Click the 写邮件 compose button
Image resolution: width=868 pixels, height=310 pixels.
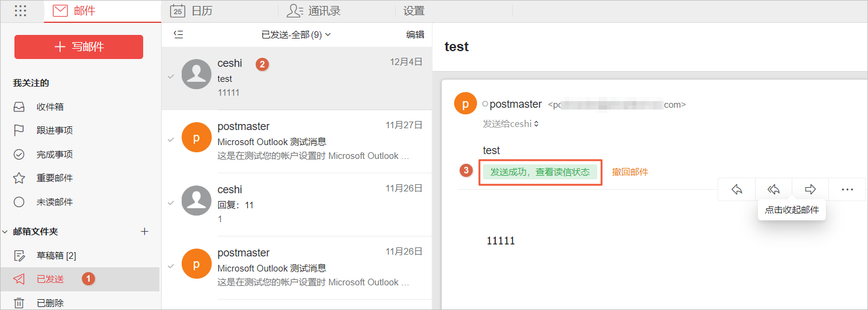click(79, 47)
